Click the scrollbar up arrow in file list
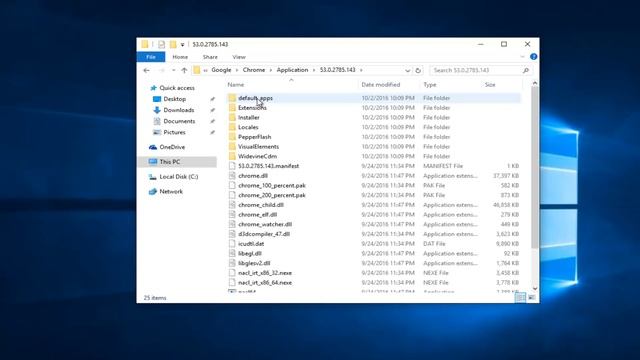This screenshot has width=640, height=360. coord(535,83)
